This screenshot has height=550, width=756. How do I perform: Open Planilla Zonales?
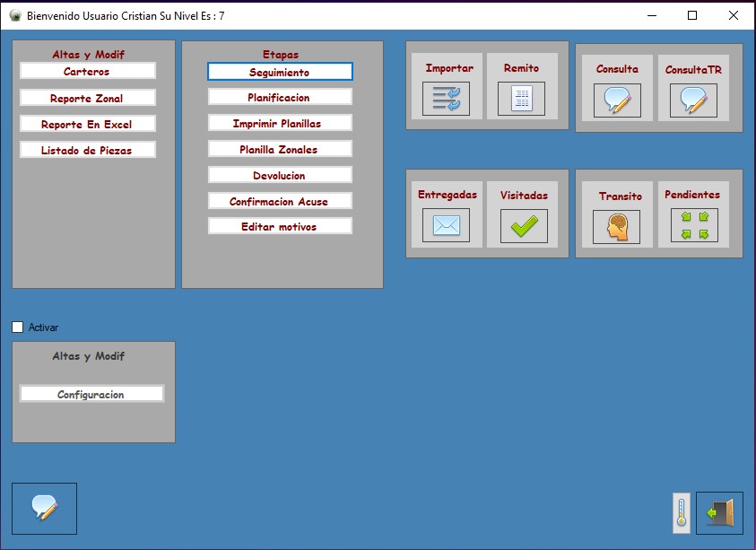pyautogui.click(x=280, y=149)
